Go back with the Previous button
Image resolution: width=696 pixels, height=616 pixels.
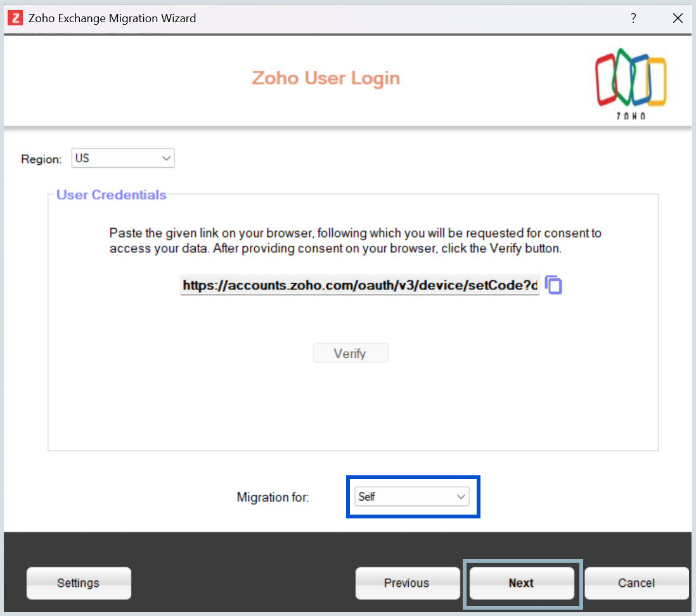coord(408,583)
